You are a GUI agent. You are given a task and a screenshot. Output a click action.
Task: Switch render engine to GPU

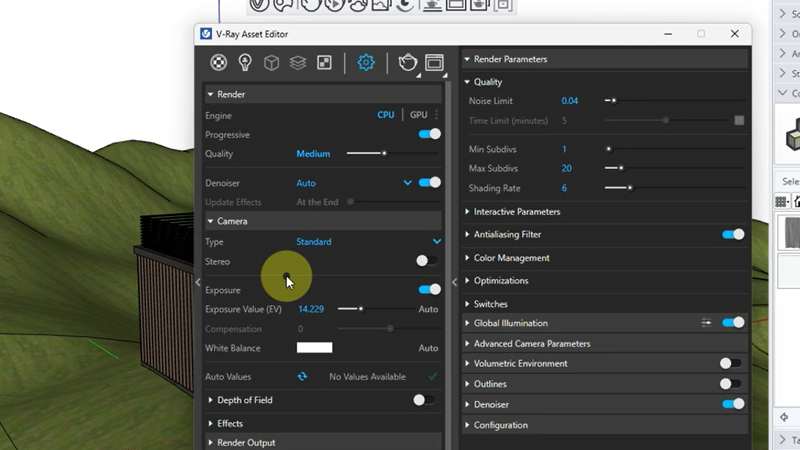418,115
